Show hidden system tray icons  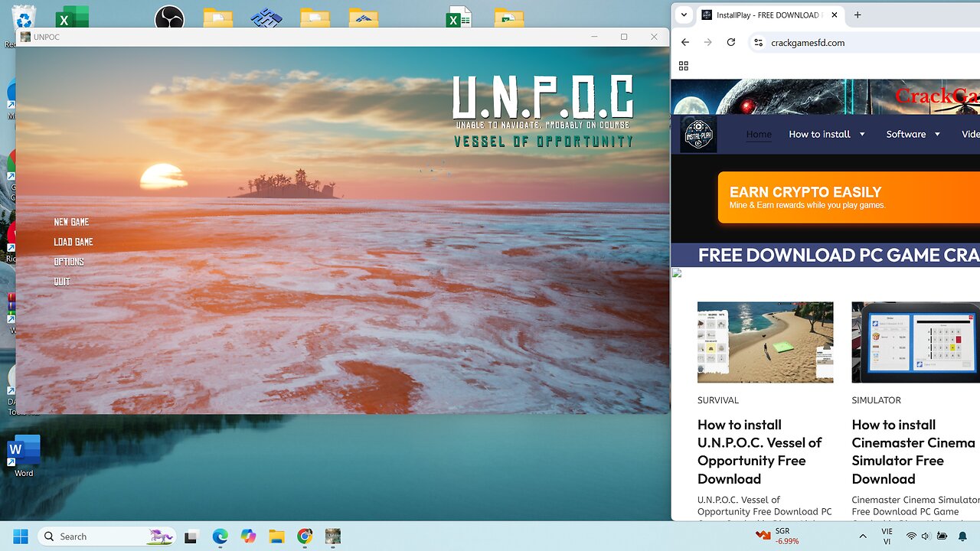tap(863, 536)
